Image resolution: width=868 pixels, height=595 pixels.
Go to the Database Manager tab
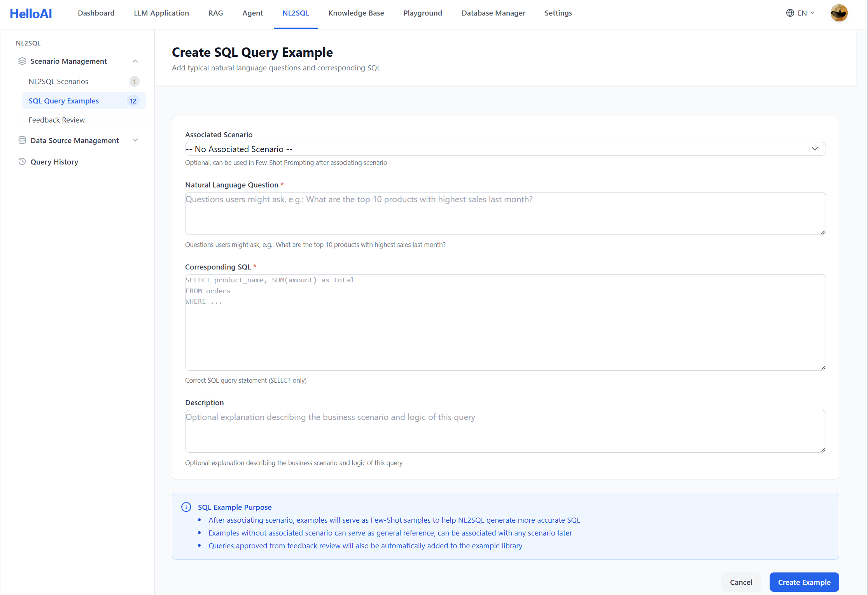[x=493, y=13]
